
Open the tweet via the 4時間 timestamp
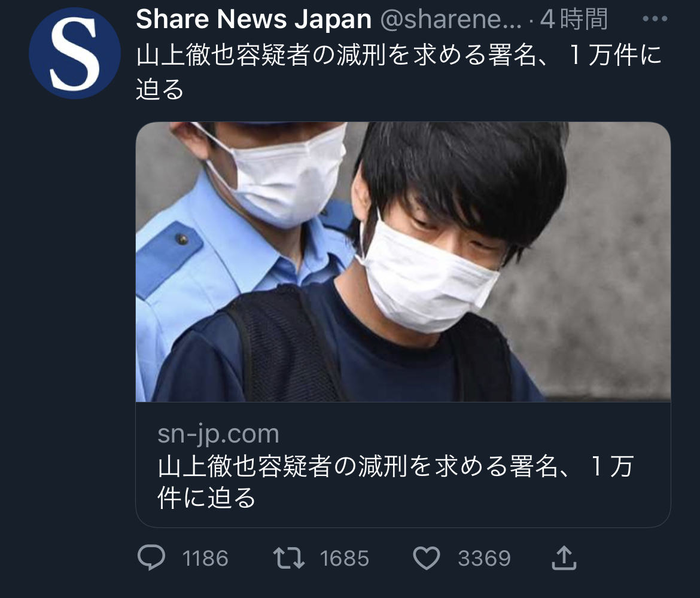point(574,19)
